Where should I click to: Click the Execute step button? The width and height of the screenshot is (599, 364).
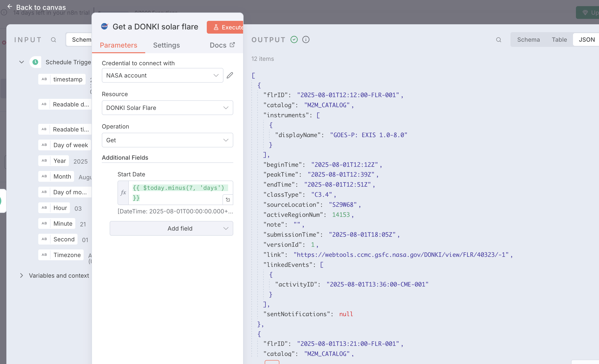(225, 27)
